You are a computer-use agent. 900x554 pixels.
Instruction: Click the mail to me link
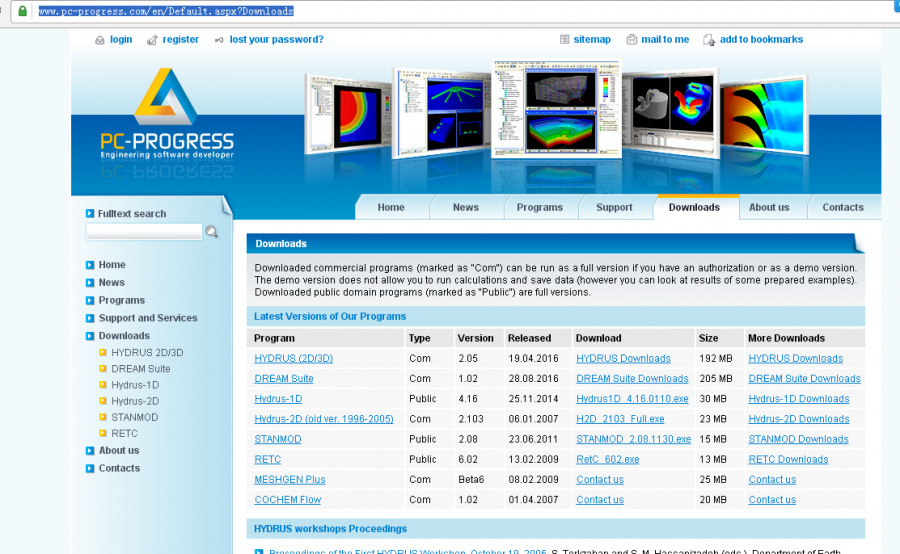pos(665,40)
